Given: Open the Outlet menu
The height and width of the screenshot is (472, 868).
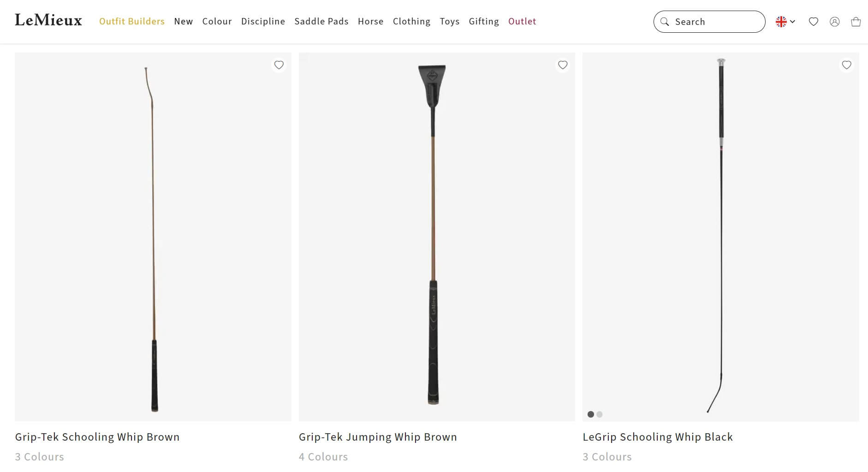Looking at the screenshot, I should [x=522, y=21].
